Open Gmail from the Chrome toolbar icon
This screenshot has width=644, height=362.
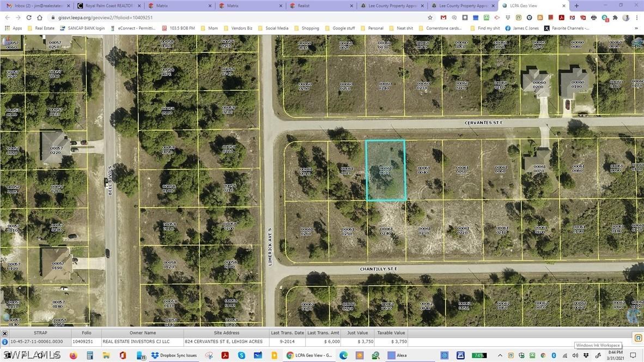[443, 17]
